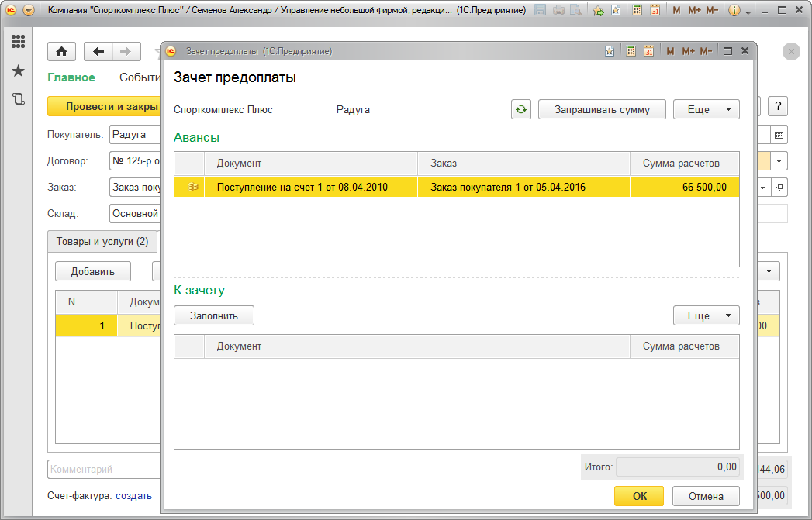Add to favorites icon in main title bar
The image size is (812, 520).
tap(616, 10)
